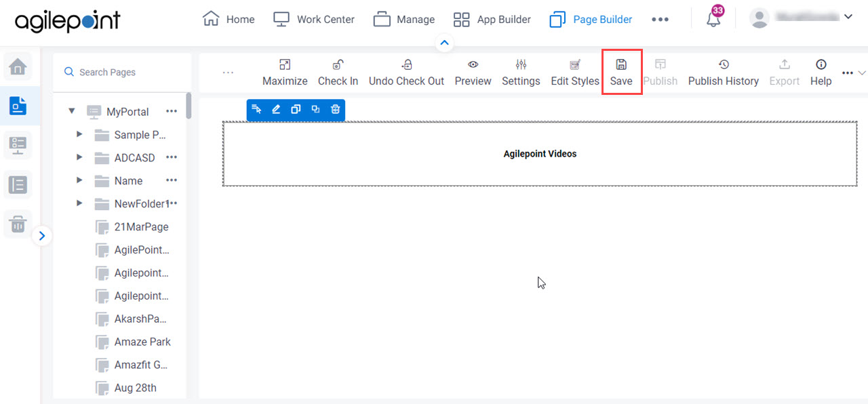
Task: Click the widget select-arrow icon in blue bar
Action: [256, 109]
